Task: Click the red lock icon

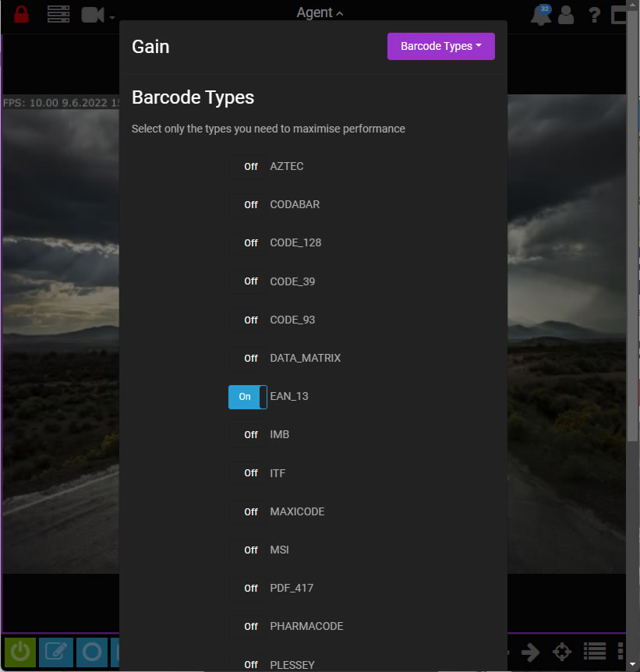Action: click(21, 14)
